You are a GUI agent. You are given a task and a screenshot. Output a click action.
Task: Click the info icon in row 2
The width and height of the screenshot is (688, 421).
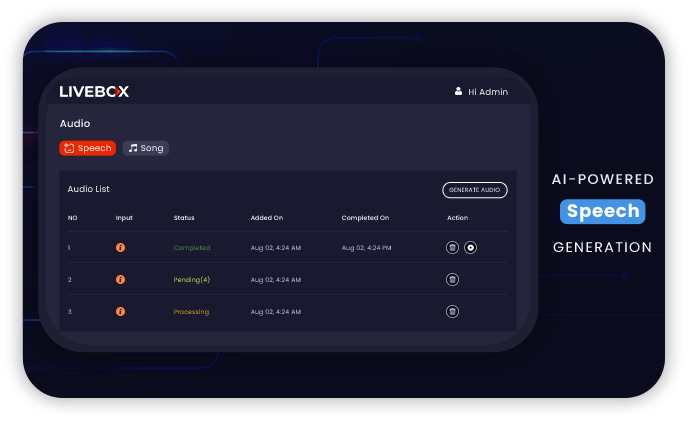click(120, 279)
